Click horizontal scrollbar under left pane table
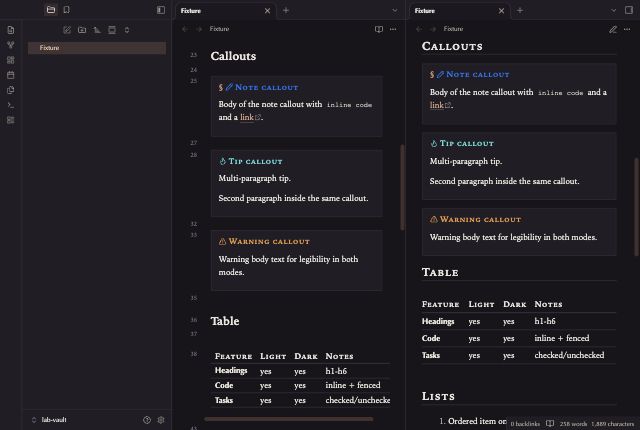 click(289, 419)
